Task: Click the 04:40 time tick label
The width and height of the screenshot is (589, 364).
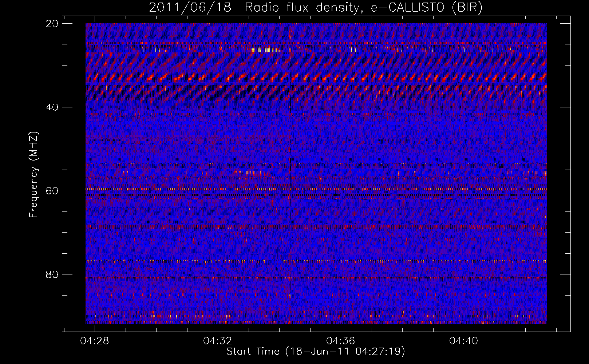Action: (x=464, y=341)
